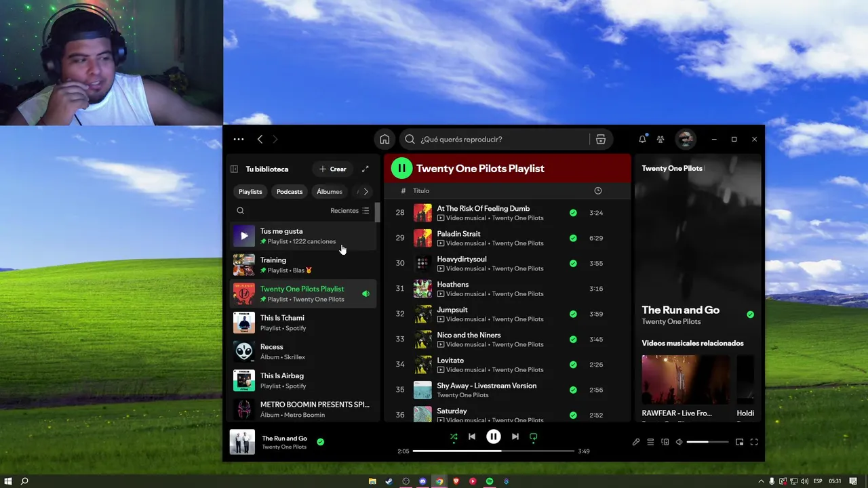Skip to the next track
Viewport: 868px width, 488px height.
click(x=515, y=436)
